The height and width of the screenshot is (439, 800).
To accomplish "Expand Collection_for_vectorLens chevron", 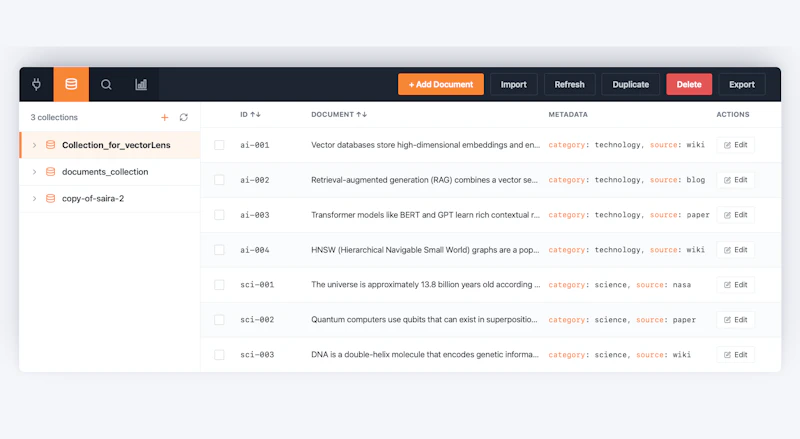I will point(34,145).
